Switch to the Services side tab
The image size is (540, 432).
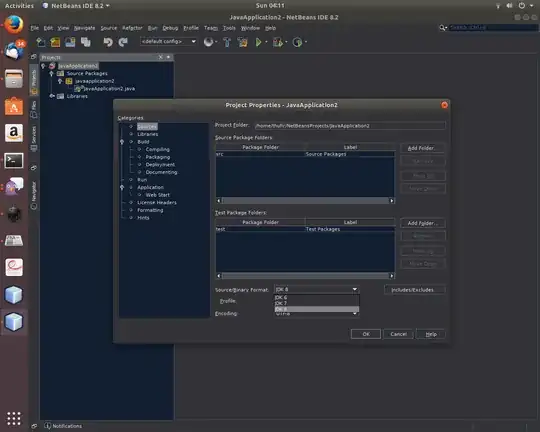click(34, 138)
